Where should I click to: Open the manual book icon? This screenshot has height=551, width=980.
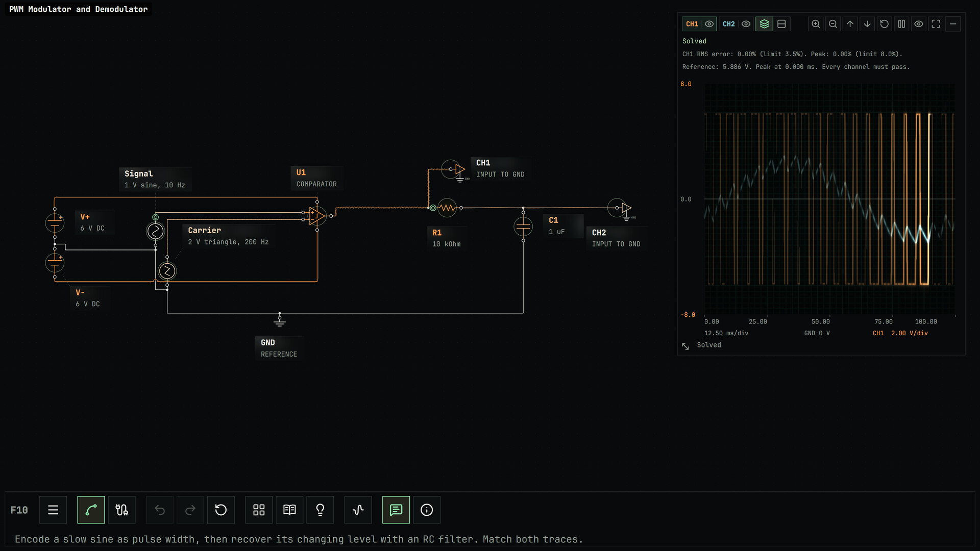click(x=289, y=510)
